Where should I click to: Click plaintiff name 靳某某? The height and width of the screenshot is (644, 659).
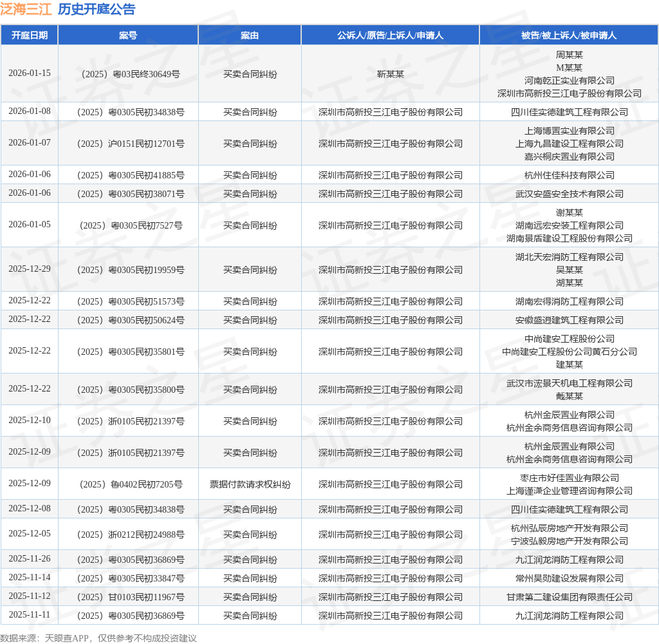(390, 74)
